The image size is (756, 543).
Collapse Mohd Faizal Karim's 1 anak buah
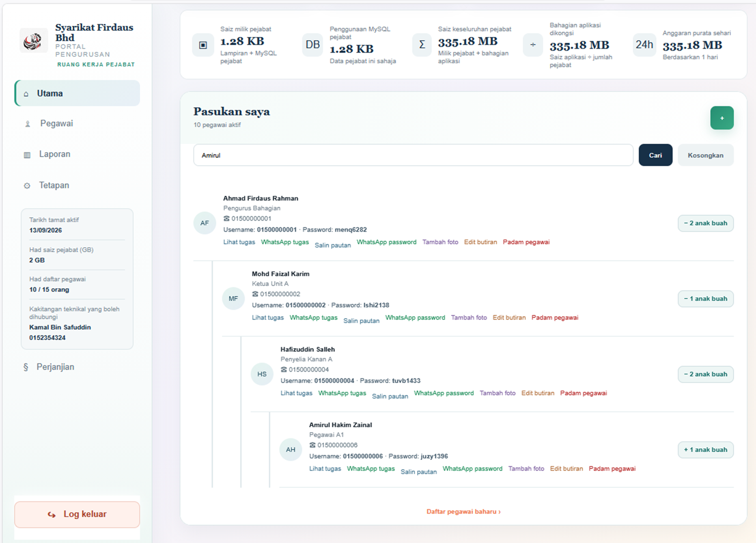[705, 299]
